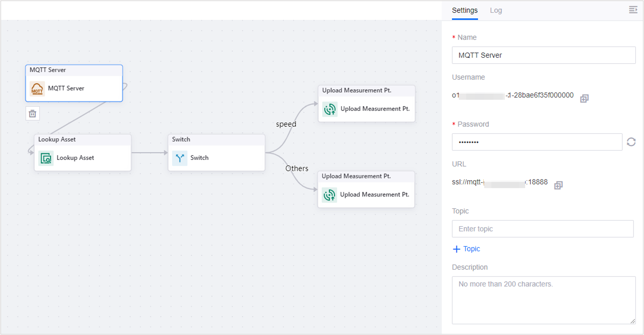
Task: Click the Upload Measurement Pt. icon on speed branch
Action: 330,109
